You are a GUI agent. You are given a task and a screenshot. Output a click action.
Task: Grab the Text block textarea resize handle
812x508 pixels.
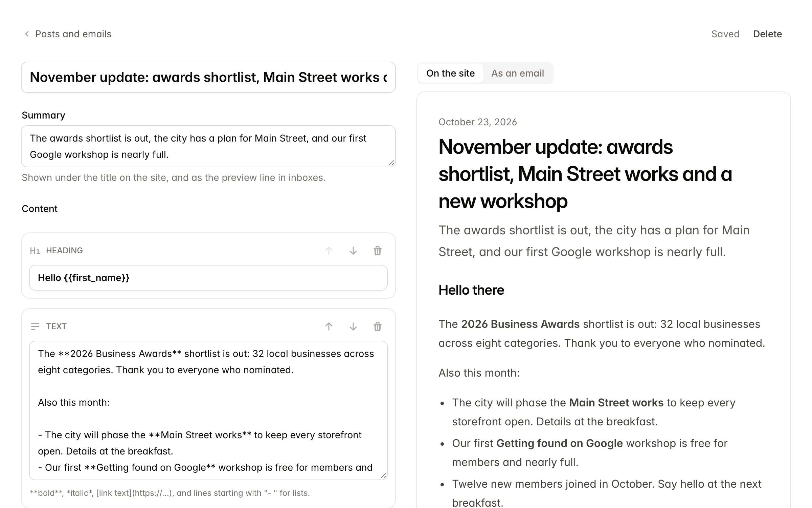383,476
